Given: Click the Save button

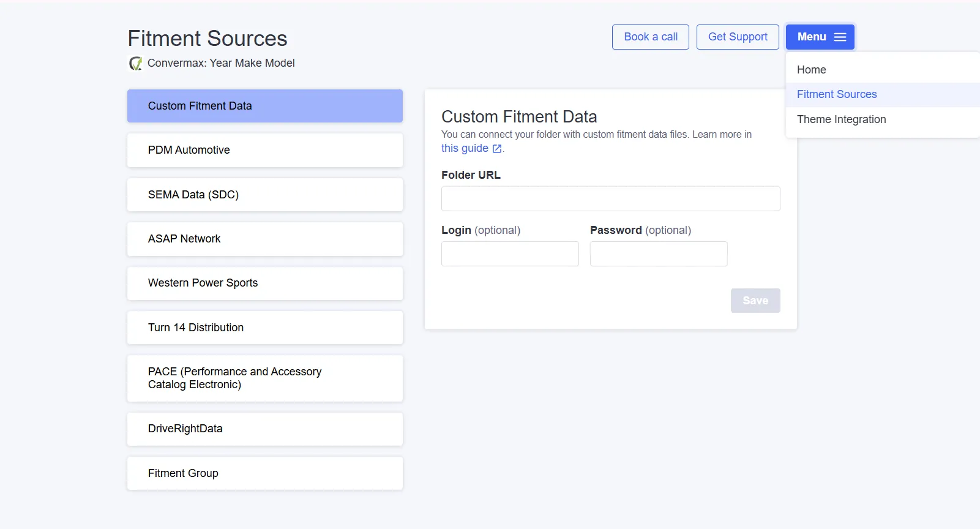Looking at the screenshot, I should (755, 301).
